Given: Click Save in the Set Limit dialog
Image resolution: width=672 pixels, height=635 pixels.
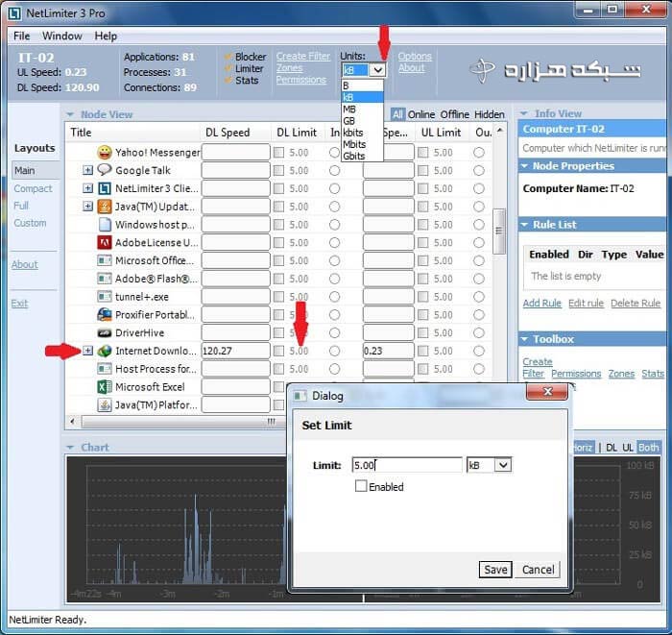Looking at the screenshot, I should tap(495, 570).
